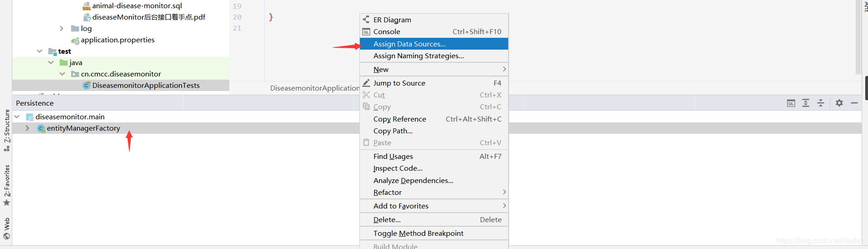The height and width of the screenshot is (249, 868).
Task: Click Expand All icon in Persistence panel
Action: (x=806, y=103)
